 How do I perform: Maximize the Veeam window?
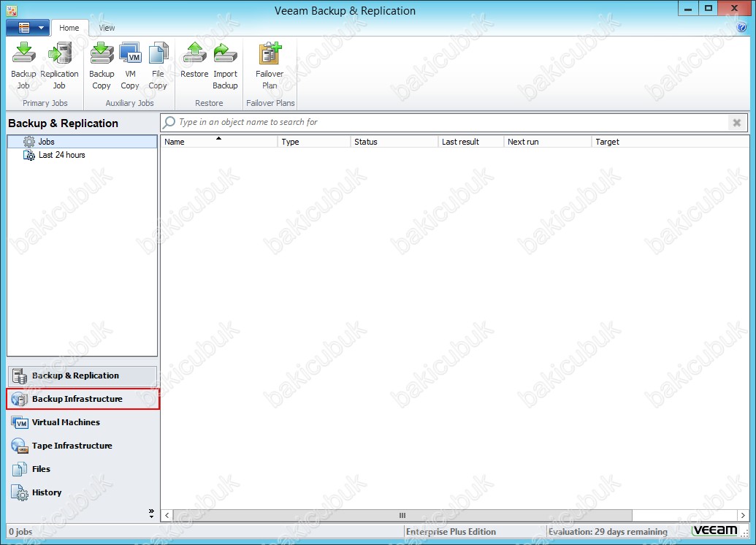coord(709,9)
